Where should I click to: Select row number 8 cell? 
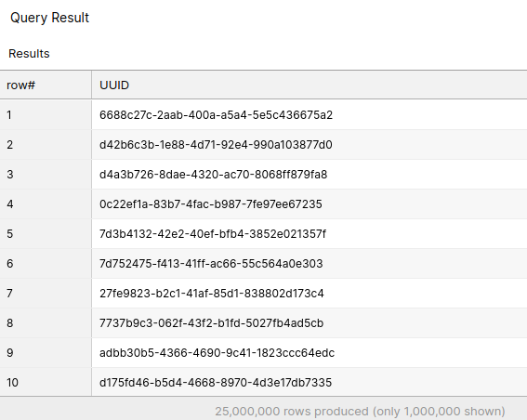point(46,323)
